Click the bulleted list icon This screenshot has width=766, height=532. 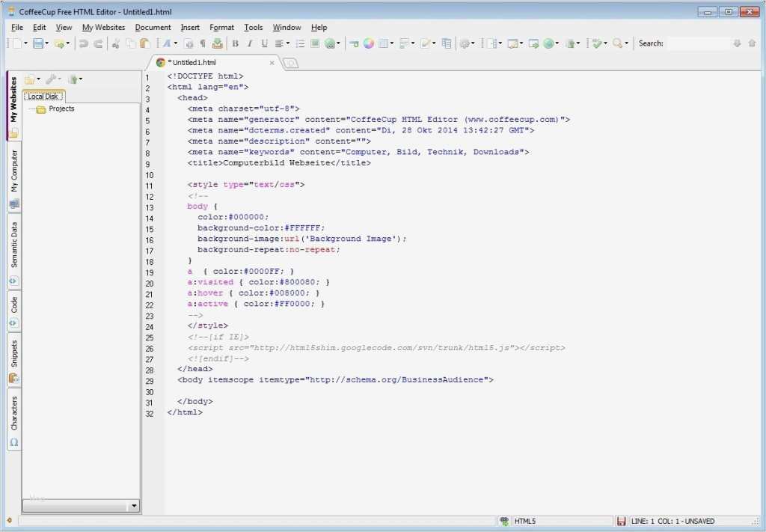[x=300, y=44]
